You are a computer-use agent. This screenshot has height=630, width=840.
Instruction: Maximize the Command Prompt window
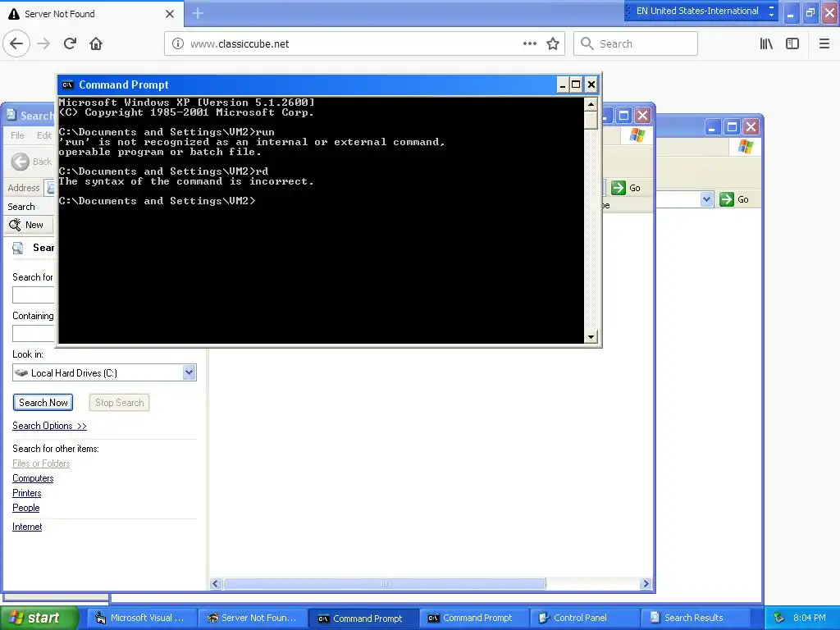pyautogui.click(x=576, y=84)
